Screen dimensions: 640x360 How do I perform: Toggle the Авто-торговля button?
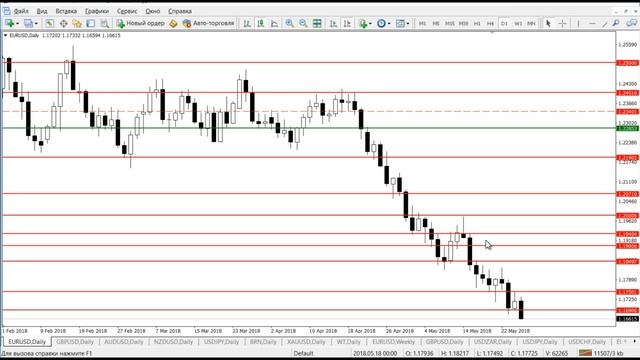pos(209,23)
